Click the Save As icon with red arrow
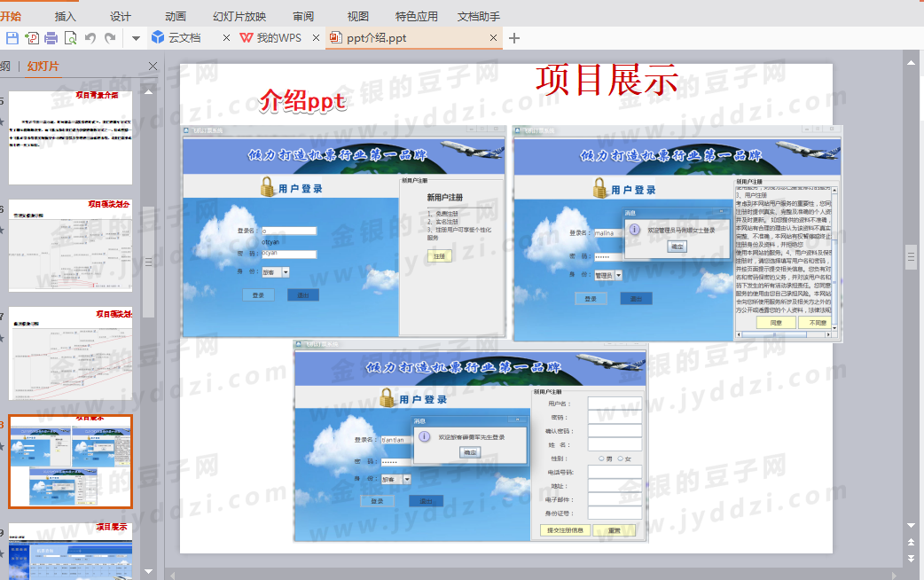 [32, 38]
